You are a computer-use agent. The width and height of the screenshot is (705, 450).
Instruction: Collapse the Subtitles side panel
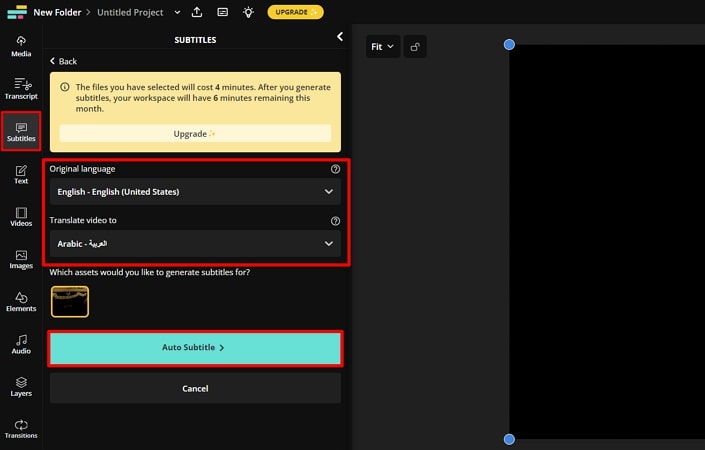pos(339,37)
